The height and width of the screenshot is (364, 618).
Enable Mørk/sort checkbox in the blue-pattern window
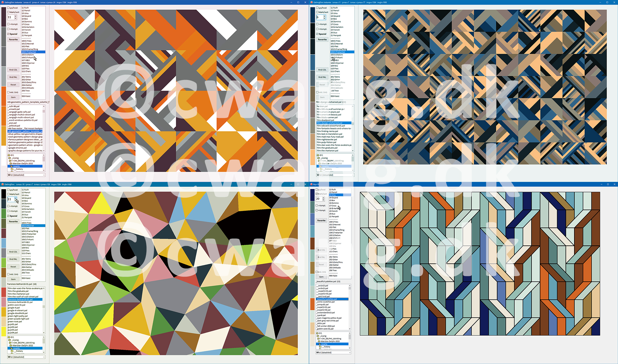317,12
